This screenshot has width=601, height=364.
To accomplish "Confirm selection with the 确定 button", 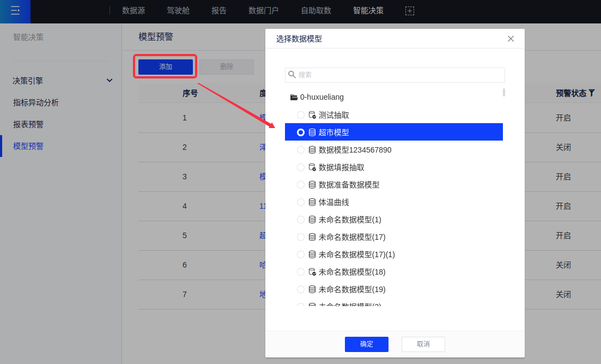I will click(x=366, y=344).
